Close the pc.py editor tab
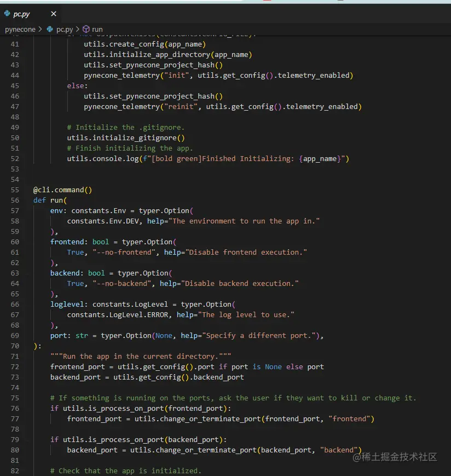 pyautogui.click(x=54, y=14)
